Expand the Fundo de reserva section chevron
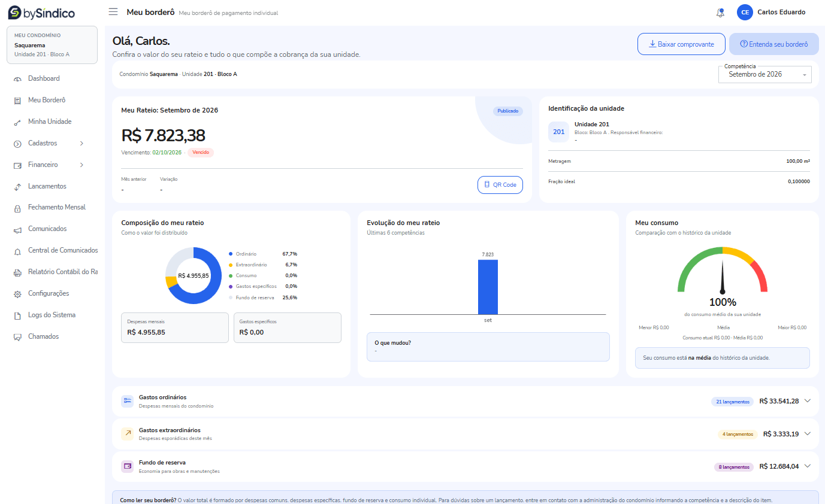Viewport: 825px width, 504px height. [x=807, y=466]
